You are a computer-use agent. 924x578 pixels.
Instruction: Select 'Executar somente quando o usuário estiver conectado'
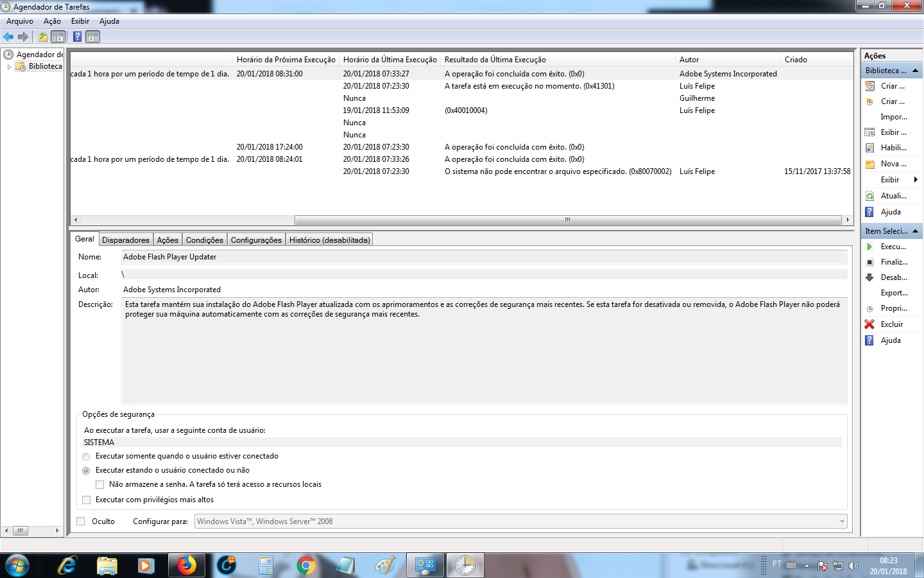pos(86,457)
